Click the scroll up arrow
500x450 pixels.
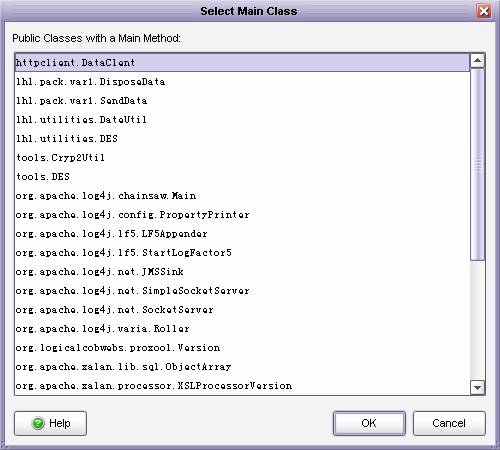coord(477,61)
